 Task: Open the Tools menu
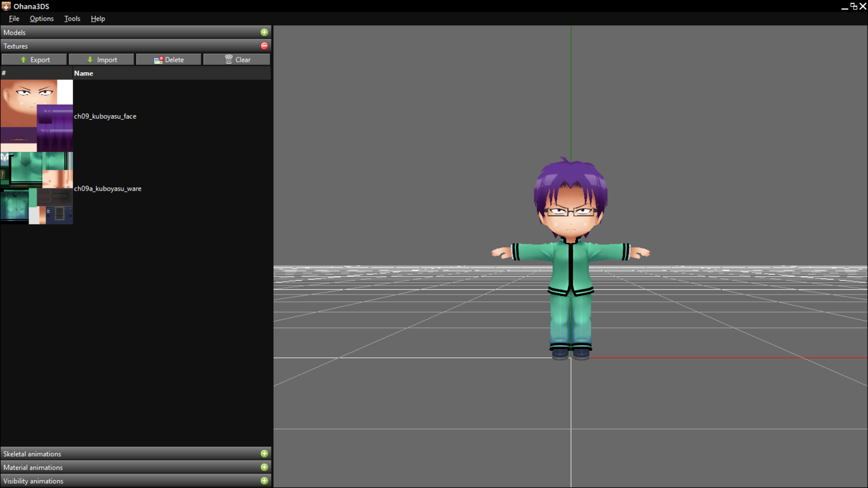[72, 19]
